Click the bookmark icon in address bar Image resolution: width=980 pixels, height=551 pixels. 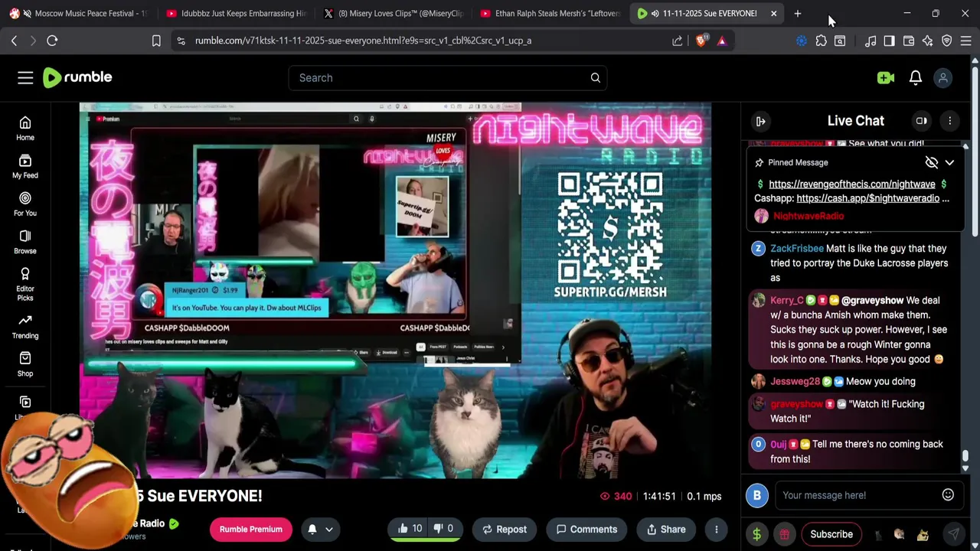156,41
